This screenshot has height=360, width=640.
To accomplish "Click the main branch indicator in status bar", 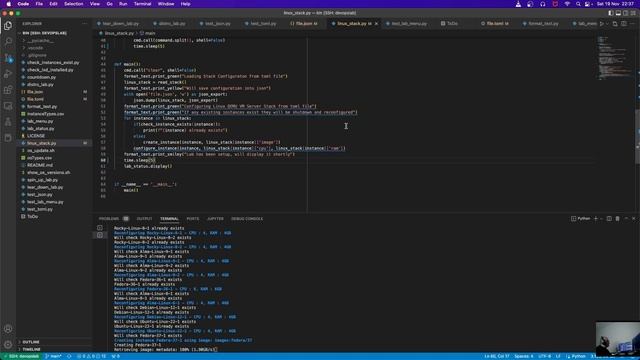I will 53,356.
